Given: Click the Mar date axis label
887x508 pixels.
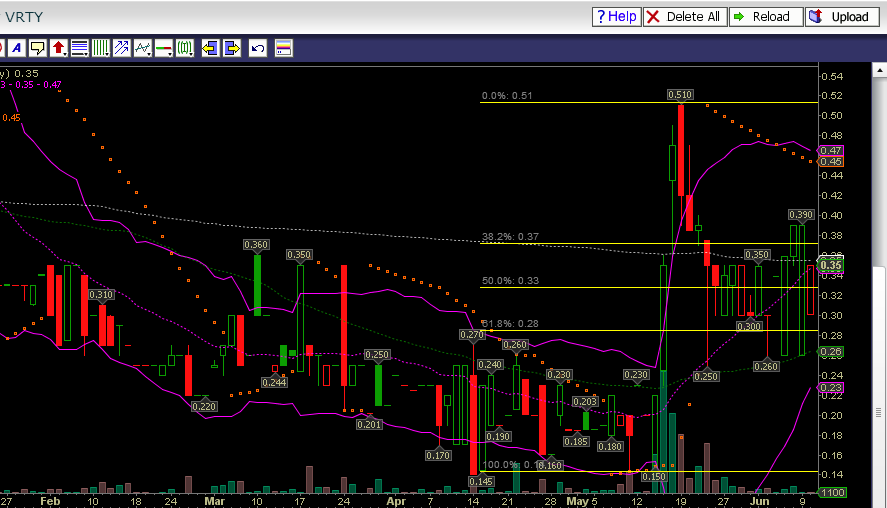Looking at the screenshot, I should tap(214, 501).
